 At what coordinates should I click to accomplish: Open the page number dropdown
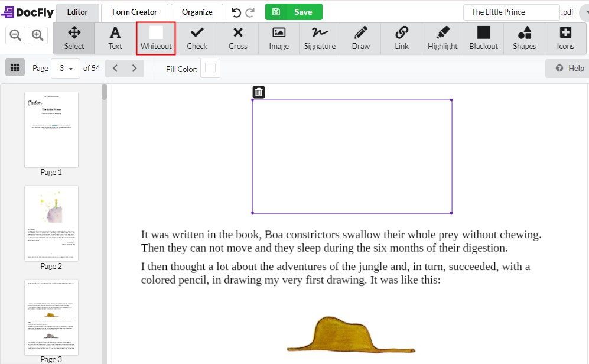coord(66,69)
